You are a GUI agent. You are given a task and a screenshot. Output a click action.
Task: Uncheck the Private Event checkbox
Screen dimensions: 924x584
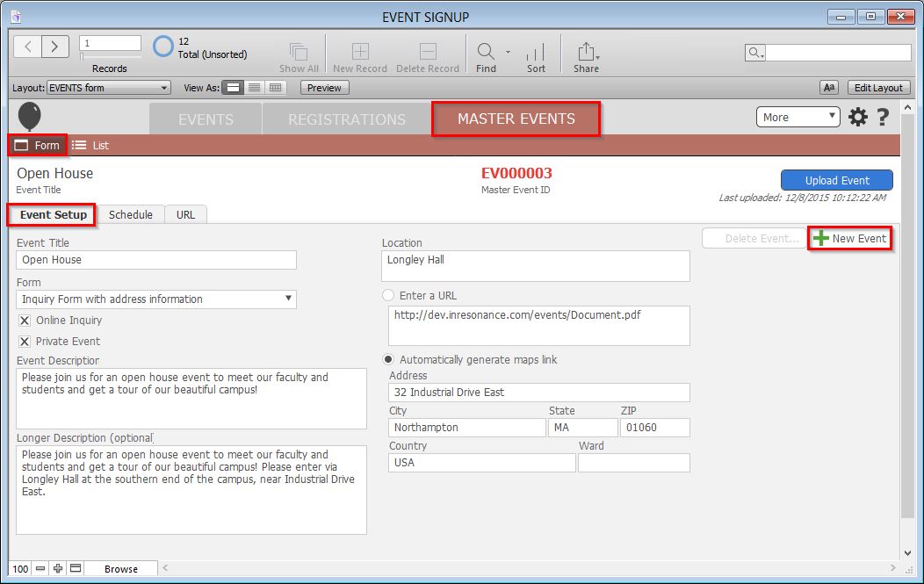25,342
